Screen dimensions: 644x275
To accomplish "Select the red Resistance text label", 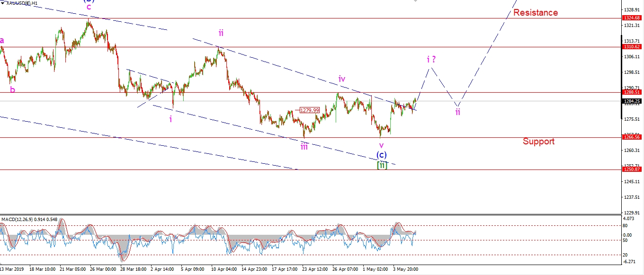I will click(x=535, y=13).
